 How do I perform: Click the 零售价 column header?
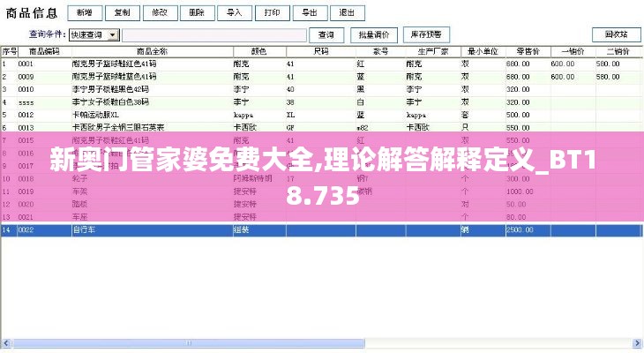pos(527,51)
